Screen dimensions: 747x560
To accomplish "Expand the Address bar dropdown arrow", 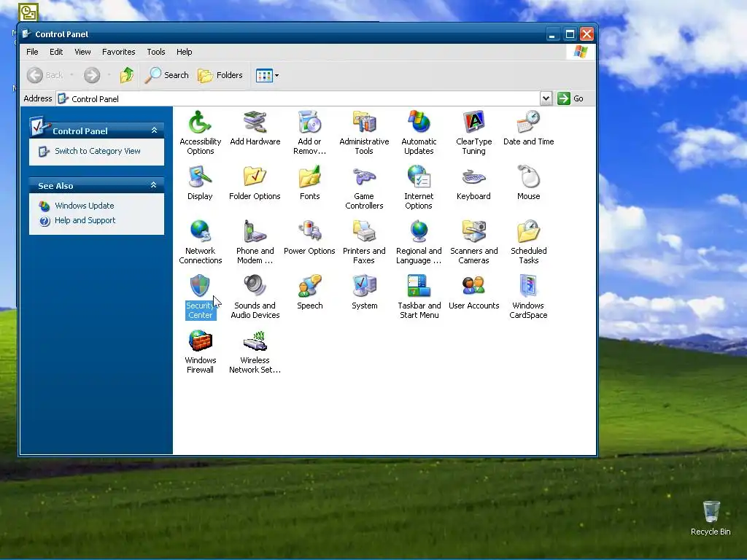I will coord(546,98).
